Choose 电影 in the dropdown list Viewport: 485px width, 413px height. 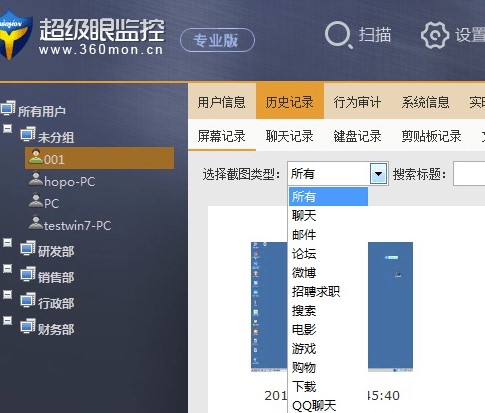[x=328, y=330]
